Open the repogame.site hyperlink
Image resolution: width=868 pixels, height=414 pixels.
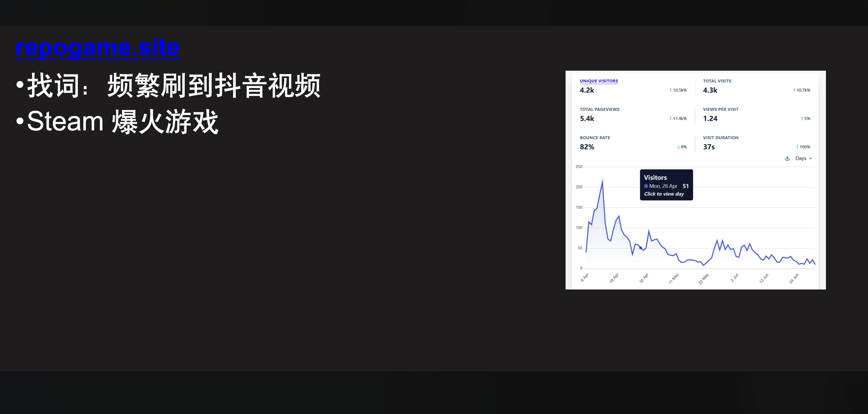[98, 47]
